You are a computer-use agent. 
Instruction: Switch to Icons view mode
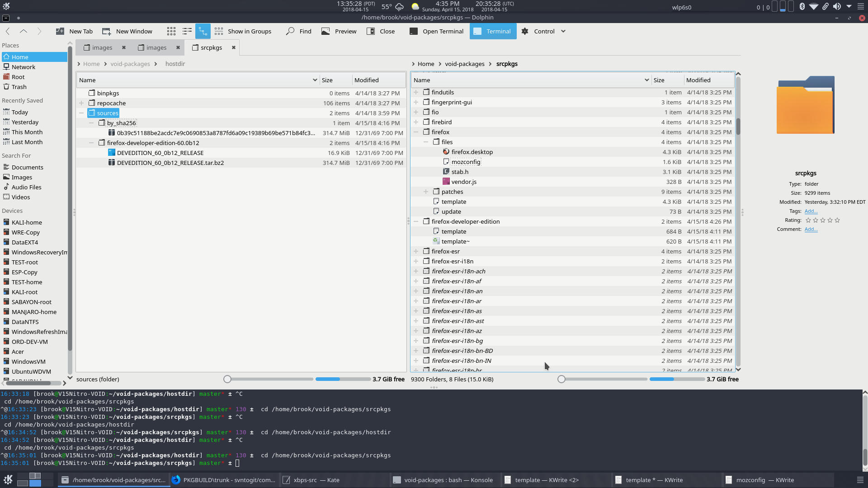coord(171,31)
